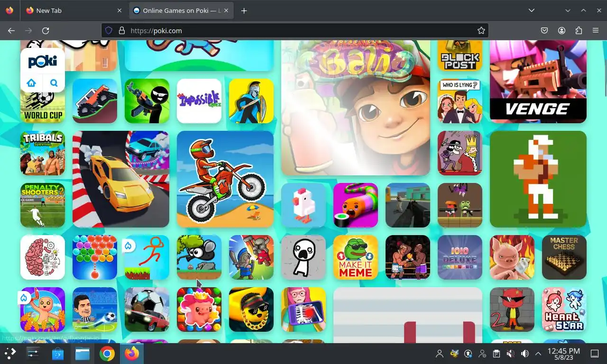
Task: Open the KDE application launcher
Action: [x=10, y=354]
